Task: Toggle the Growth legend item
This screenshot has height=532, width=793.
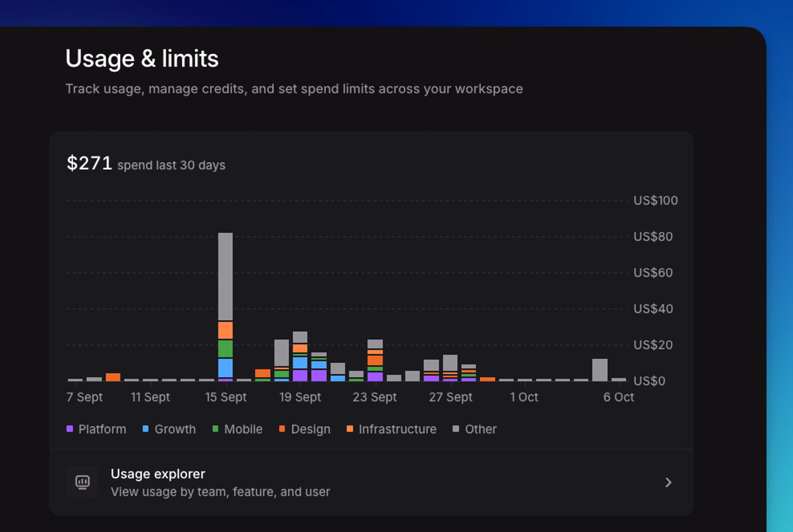Action: tap(169, 429)
